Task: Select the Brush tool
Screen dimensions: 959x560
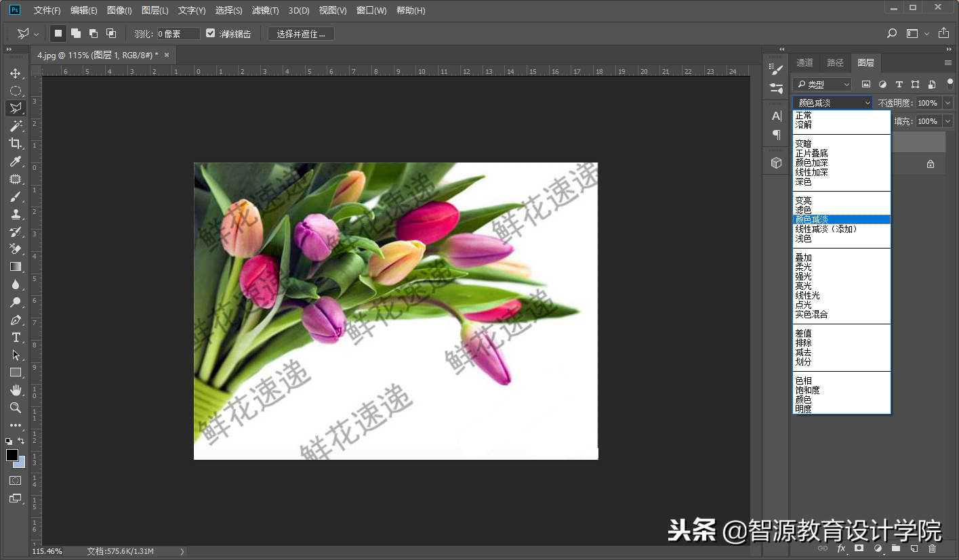Action: pyautogui.click(x=15, y=196)
